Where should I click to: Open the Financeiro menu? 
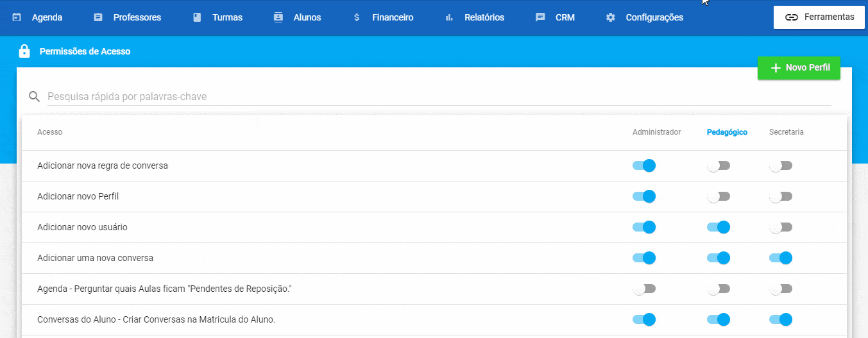[384, 17]
